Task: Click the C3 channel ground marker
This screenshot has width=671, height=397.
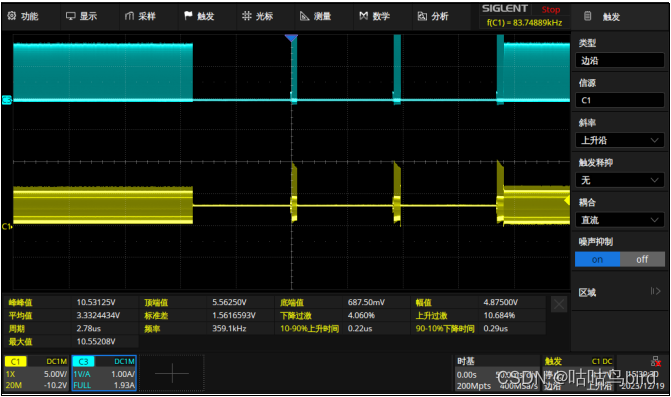Action: point(7,100)
